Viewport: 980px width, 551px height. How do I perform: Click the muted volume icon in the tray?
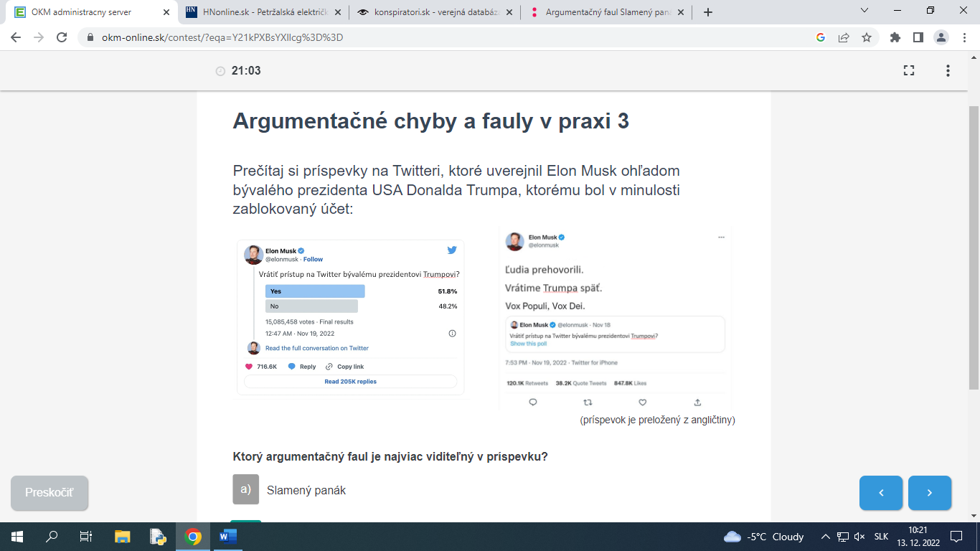point(859,537)
